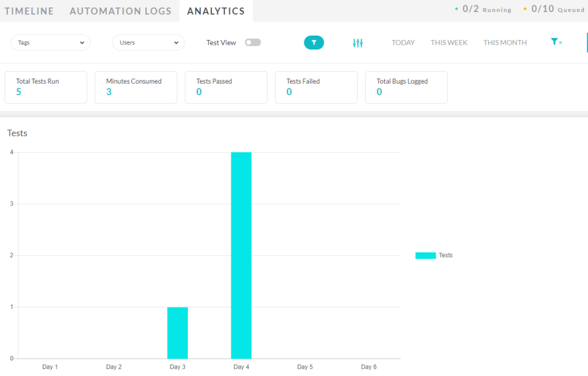The height and width of the screenshot is (376, 588).
Task: Click the orange Queued status dot
Action: 525,9
